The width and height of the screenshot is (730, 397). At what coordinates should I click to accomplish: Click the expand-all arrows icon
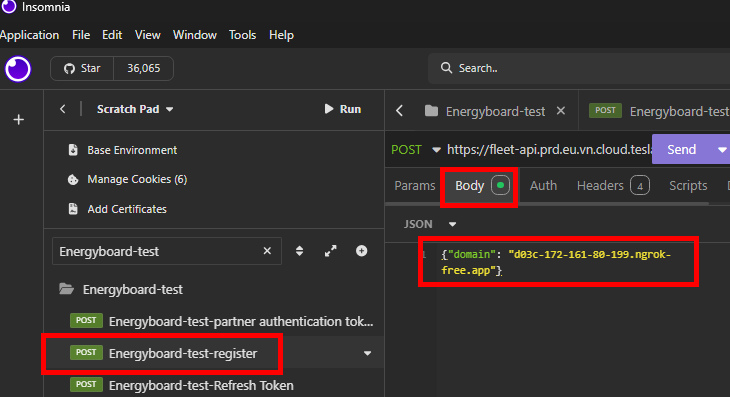[x=331, y=251]
